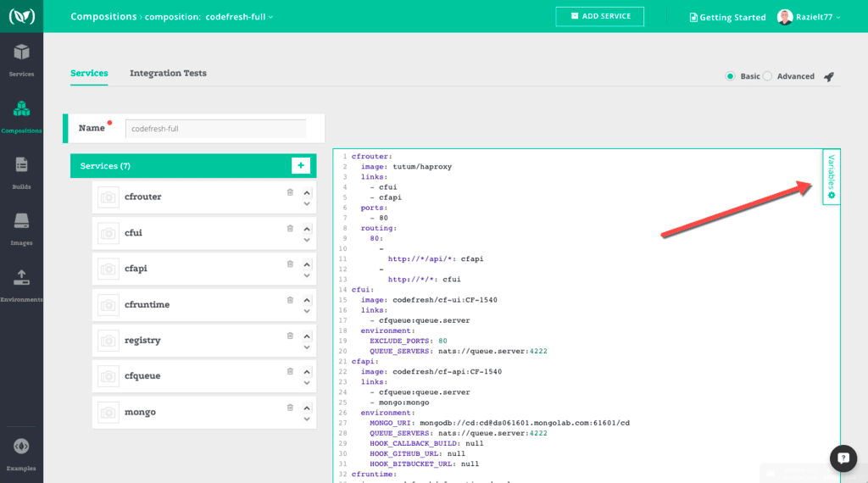The image size is (868, 483).
Task: Open Services in the left sidebar
Action: (21, 59)
